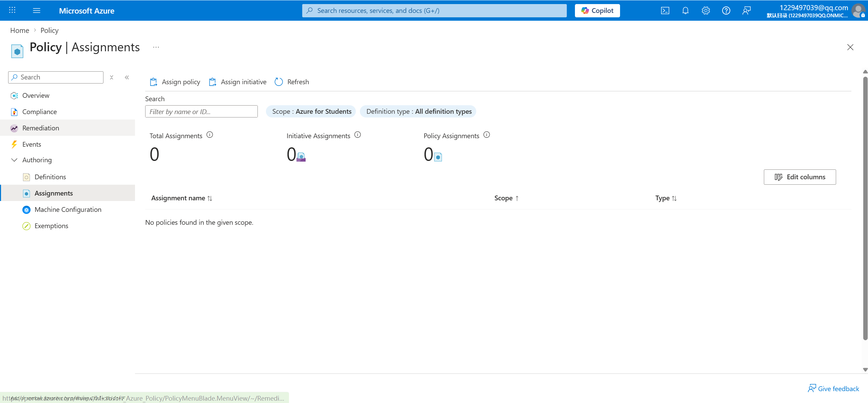Open the Scope filter: Azure for Students
868x403 pixels.
311,111
